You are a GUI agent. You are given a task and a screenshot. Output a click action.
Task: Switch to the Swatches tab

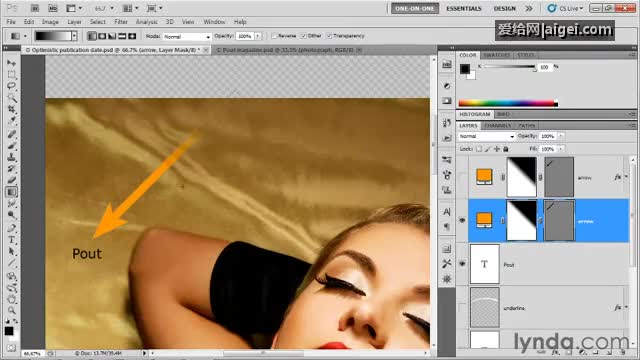pos(497,55)
